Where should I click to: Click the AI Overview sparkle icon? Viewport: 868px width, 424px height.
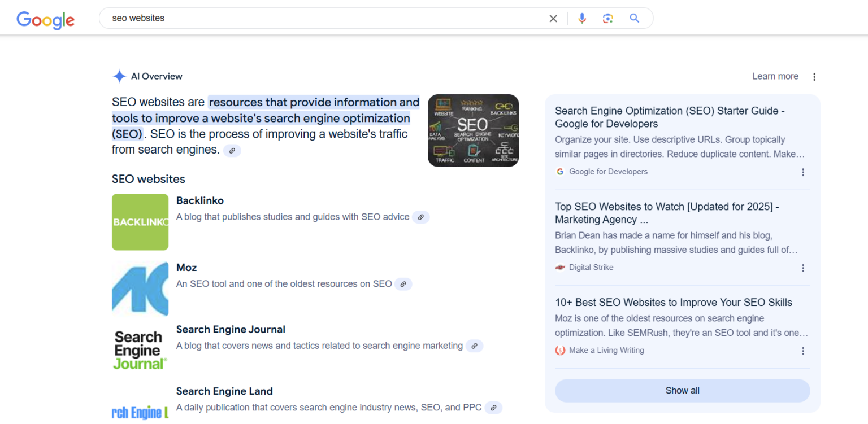pyautogui.click(x=119, y=76)
